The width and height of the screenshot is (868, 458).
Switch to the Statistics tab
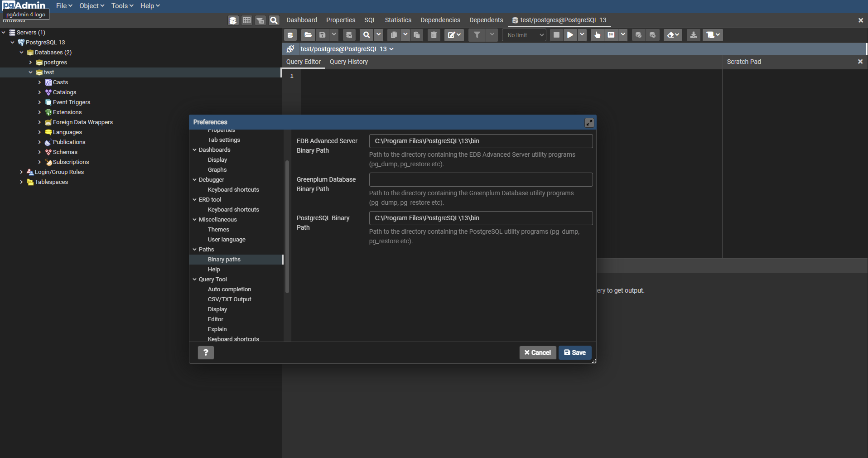(398, 20)
